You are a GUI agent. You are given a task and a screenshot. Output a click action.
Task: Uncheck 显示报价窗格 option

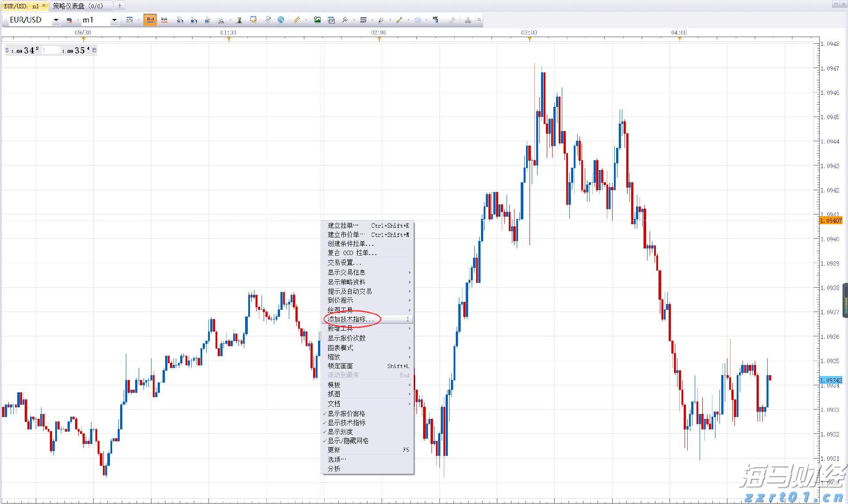pos(346,414)
